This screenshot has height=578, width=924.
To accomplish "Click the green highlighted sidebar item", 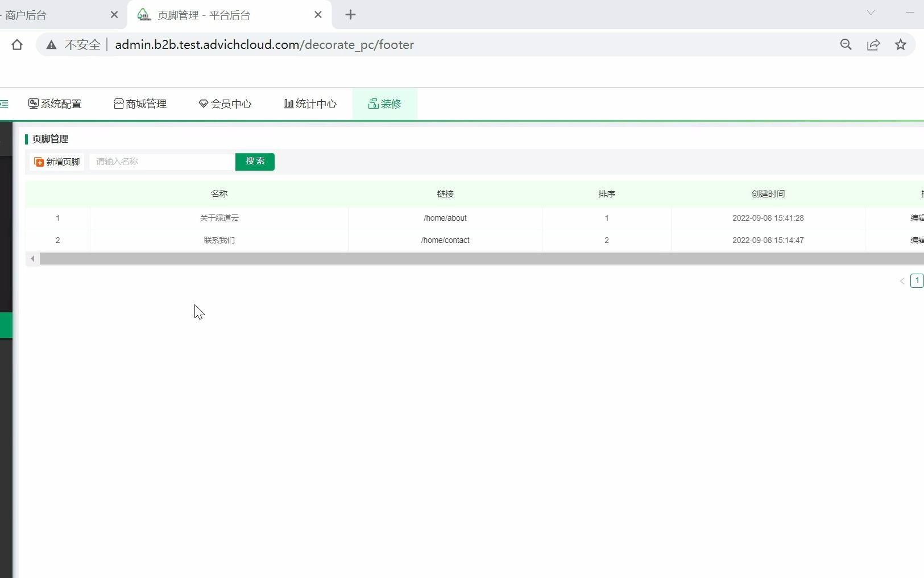I will point(6,325).
